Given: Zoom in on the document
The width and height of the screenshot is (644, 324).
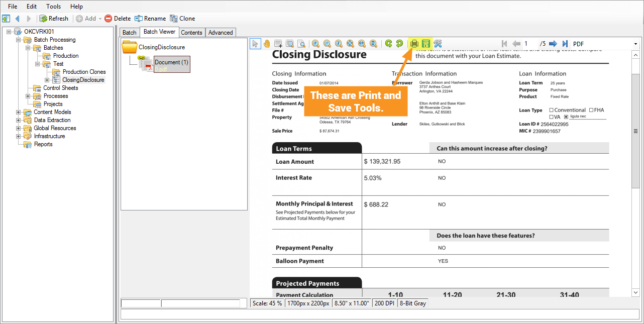Looking at the screenshot, I should (x=315, y=44).
